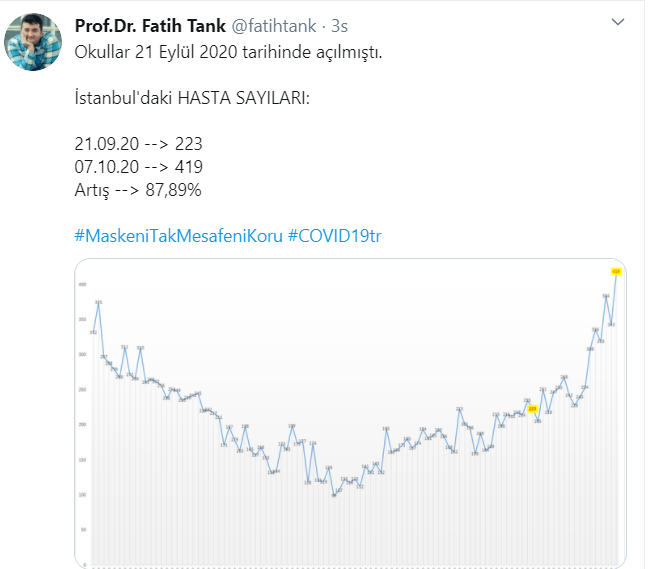
Task: Click the 07.10.20 --> 419 line
Action: [138, 166]
